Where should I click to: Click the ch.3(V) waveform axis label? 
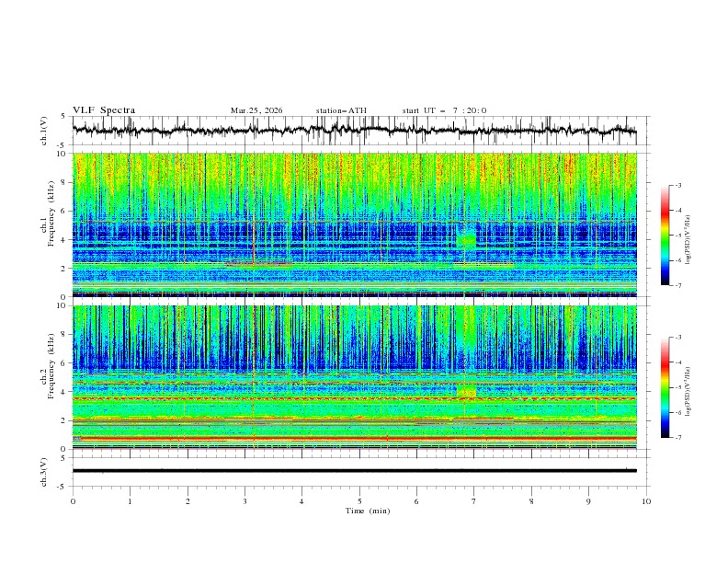point(44,472)
